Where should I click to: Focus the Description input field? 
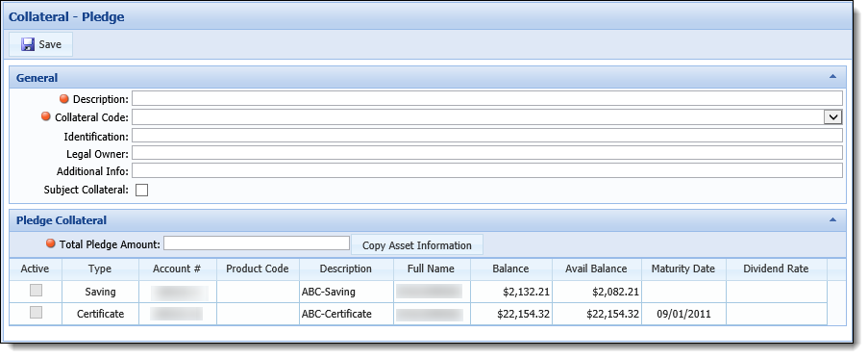click(x=487, y=99)
